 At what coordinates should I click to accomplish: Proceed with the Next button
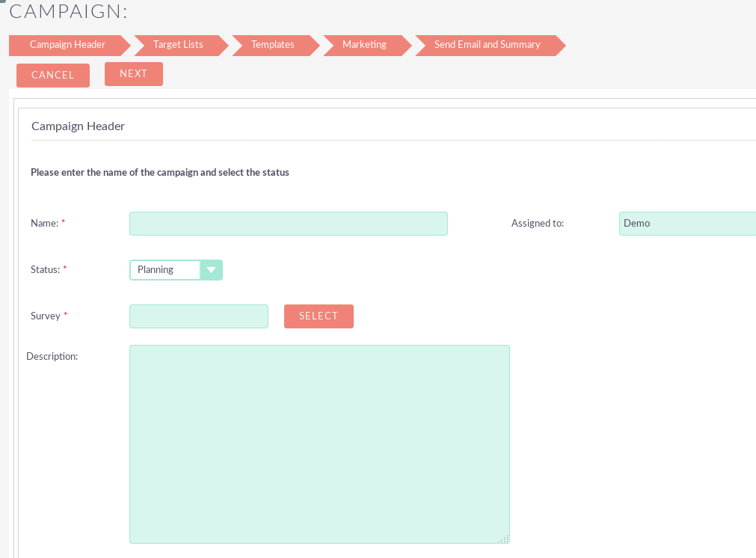pos(134,74)
